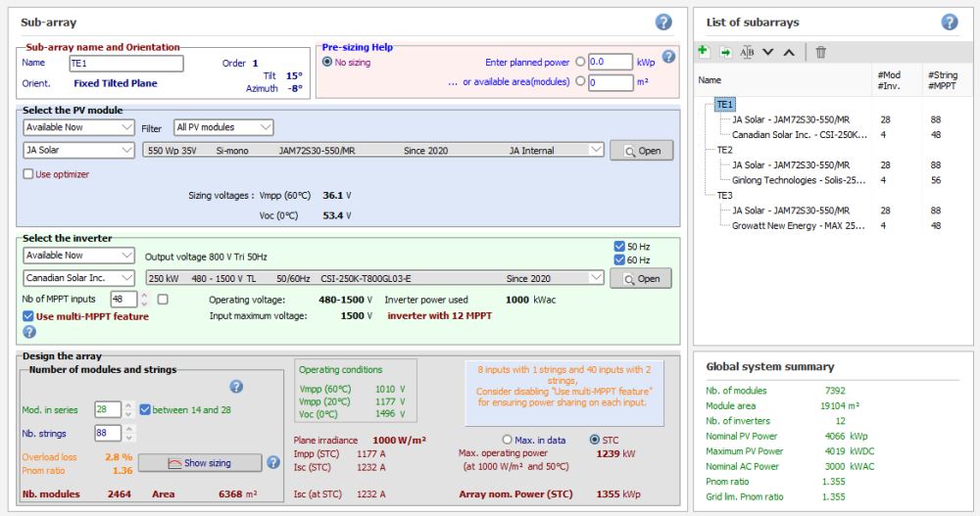This screenshot has height=516, width=980.
Task: Enable the Use optimizer checkbox
Action: 28,174
